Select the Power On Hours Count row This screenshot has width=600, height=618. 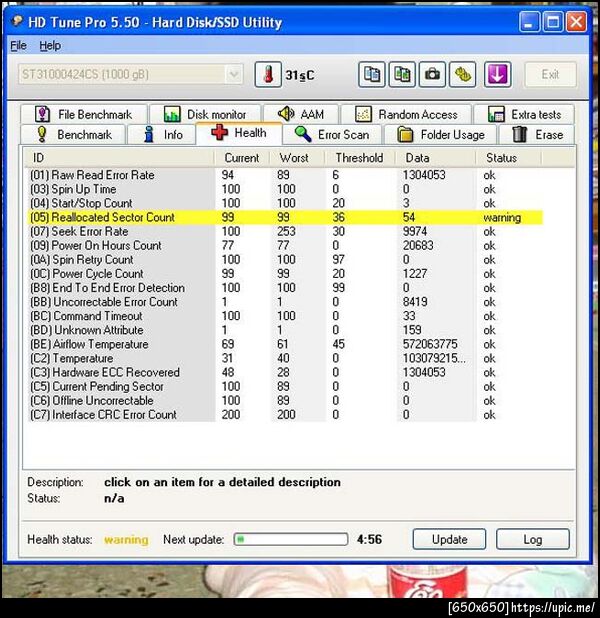coord(285,245)
